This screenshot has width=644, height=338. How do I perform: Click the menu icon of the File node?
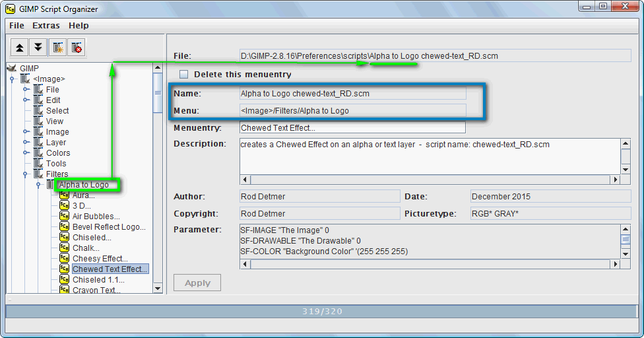(x=38, y=89)
